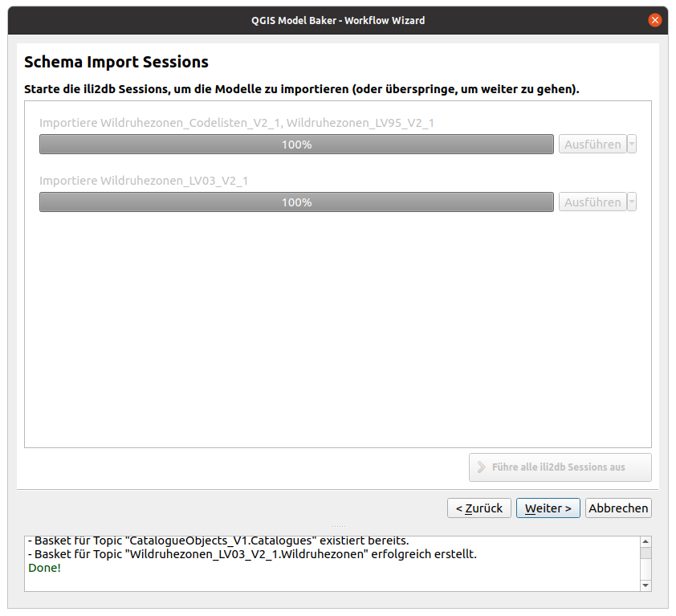Click the CatalogueObjects_V1.Catalogues basket log line
This screenshot has height=616, width=676.
(x=218, y=541)
